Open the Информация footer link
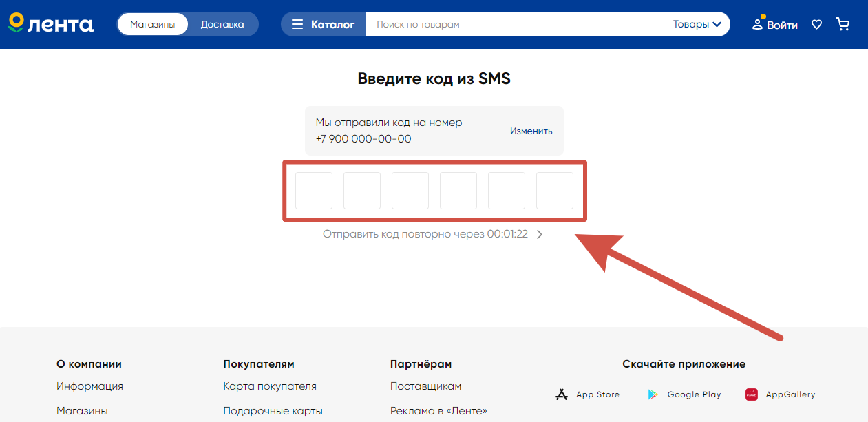The width and height of the screenshot is (868, 422). coord(89,386)
